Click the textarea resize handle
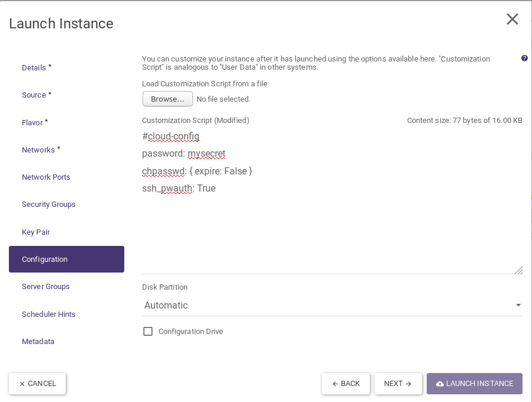Screen dimensions: 532x402 518,270
